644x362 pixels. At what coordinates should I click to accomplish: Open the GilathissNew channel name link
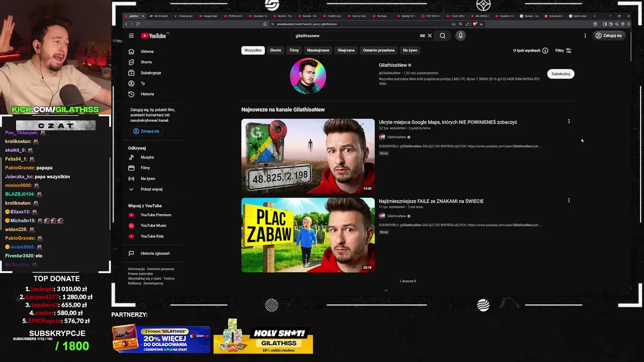393,65
